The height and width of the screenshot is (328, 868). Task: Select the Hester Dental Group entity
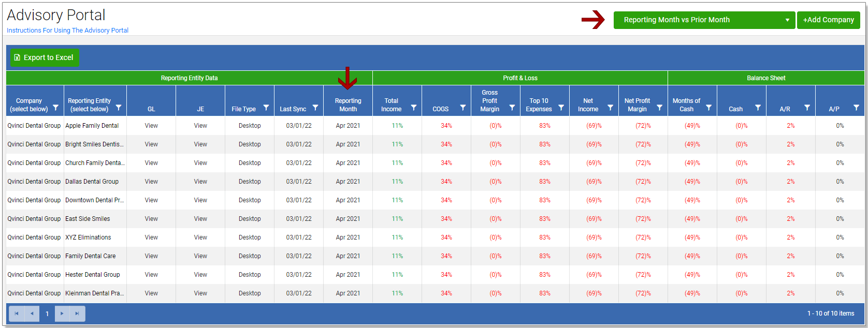92,275
